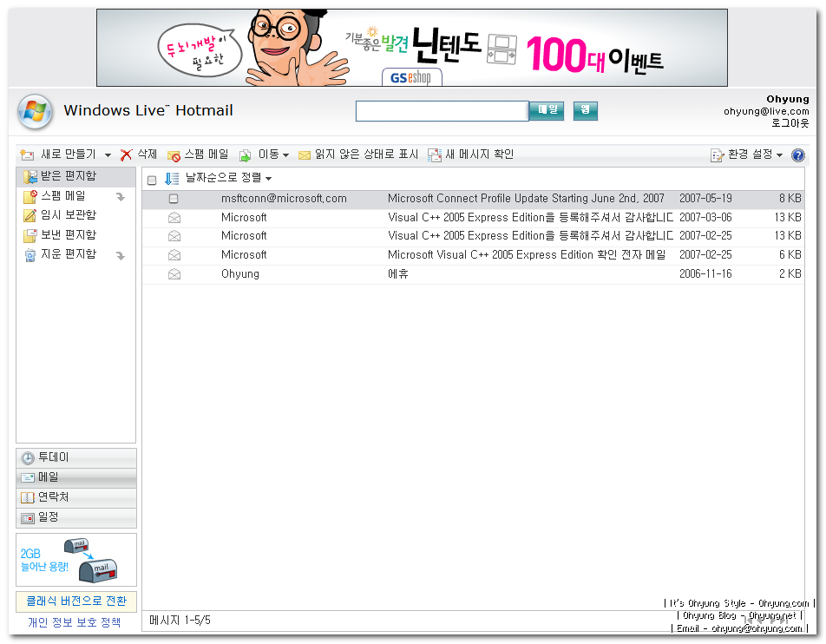Click the 투데이 clock icon
The width and height of the screenshot is (826, 644).
[28, 458]
